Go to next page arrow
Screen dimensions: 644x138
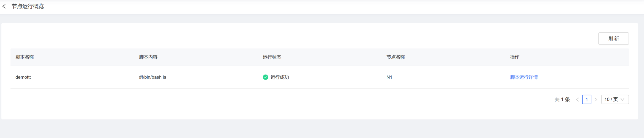pyautogui.click(x=596, y=100)
